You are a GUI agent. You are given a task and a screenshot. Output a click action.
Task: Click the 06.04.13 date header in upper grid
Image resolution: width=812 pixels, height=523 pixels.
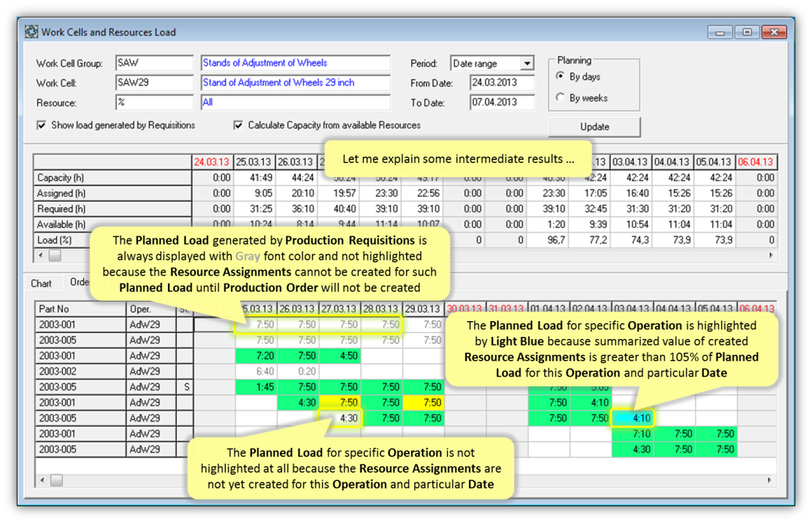coord(756,162)
